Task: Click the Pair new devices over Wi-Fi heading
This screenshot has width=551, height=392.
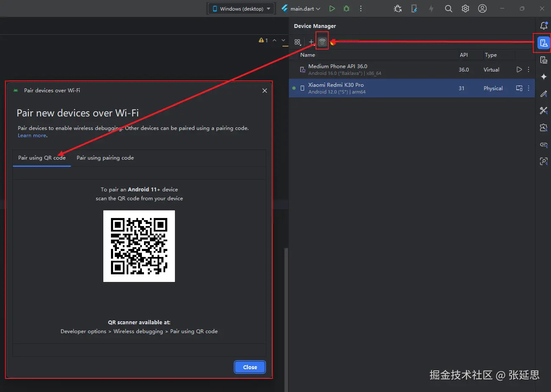Action: 78,113
